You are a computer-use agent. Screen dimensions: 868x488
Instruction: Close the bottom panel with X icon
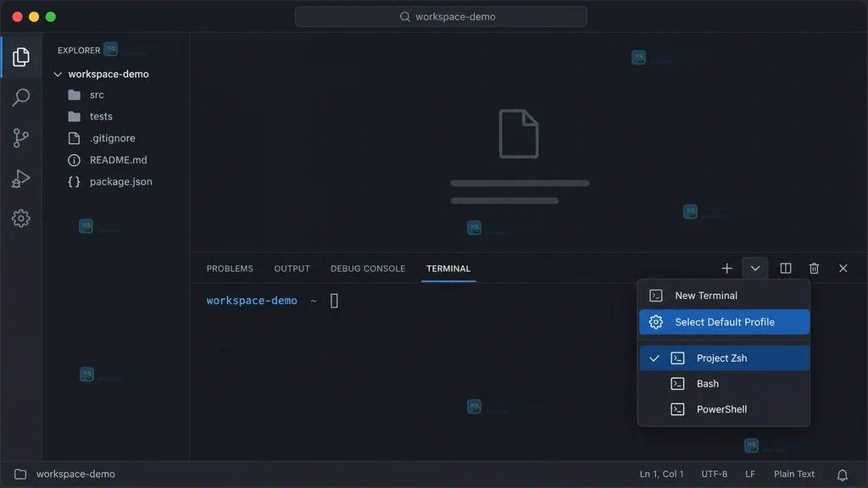pos(843,269)
